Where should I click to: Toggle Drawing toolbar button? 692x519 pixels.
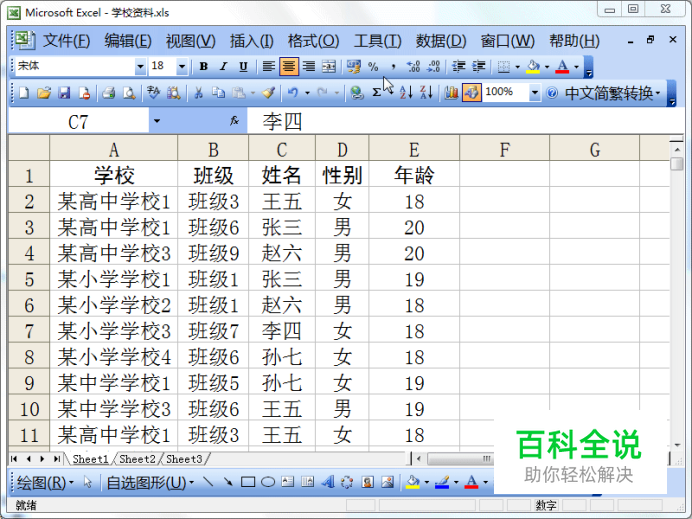point(471,93)
